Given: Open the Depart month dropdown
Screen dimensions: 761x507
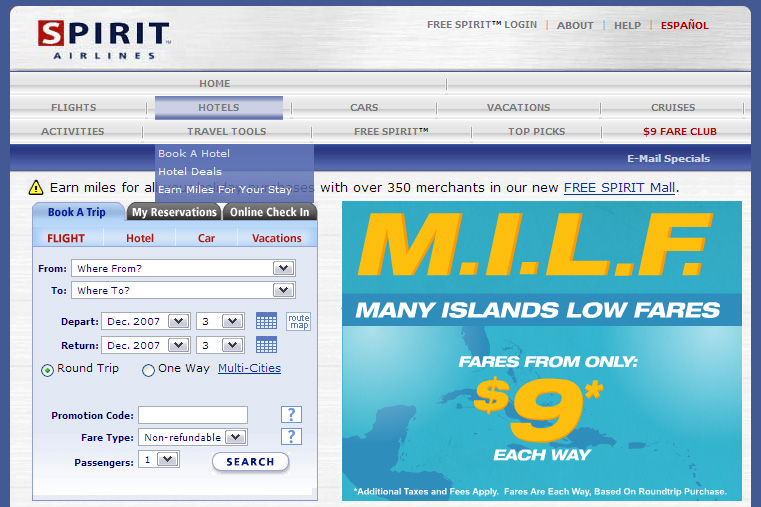Looking at the screenshot, I should pos(179,321).
